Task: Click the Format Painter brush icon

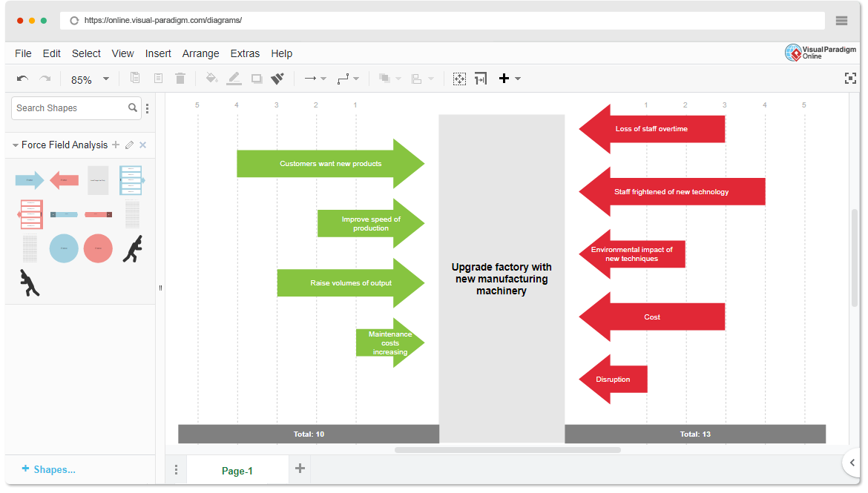Action: click(x=277, y=79)
